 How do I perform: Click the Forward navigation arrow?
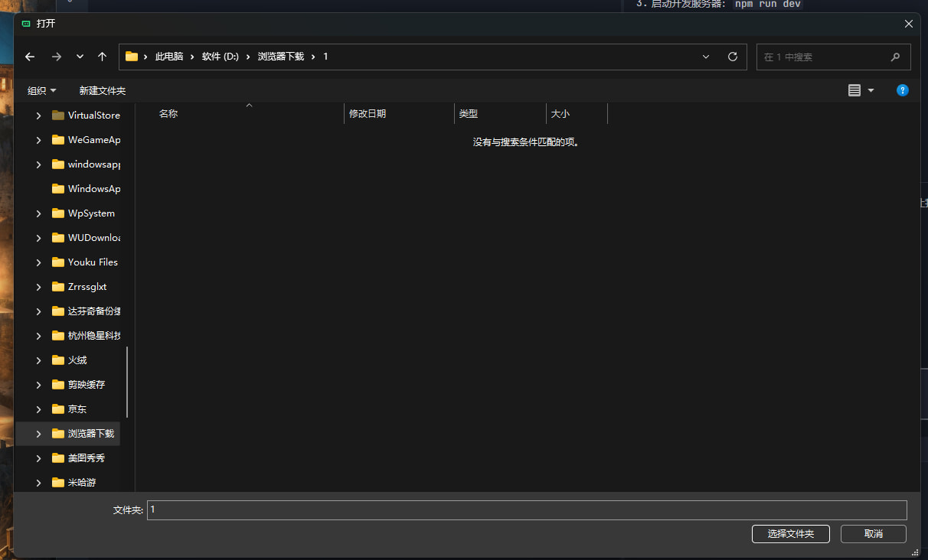point(56,57)
